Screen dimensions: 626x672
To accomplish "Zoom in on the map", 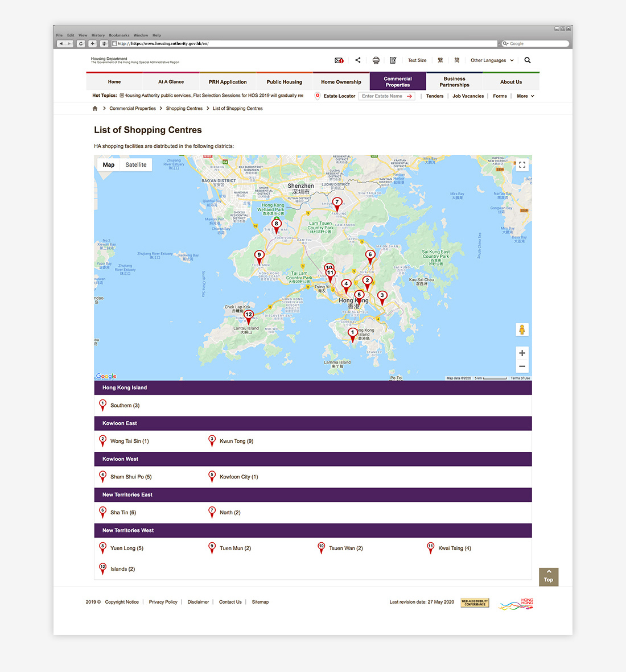I will click(x=522, y=353).
